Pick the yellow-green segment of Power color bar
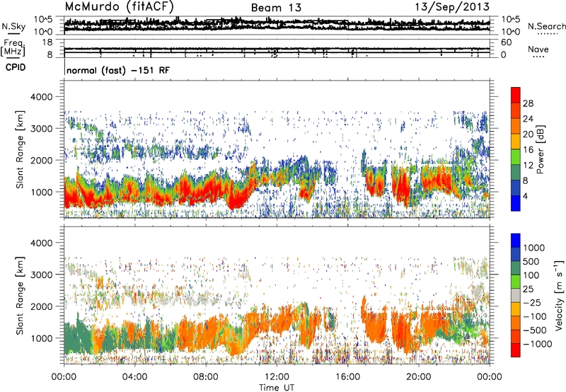Screen dimensions: 566x392 (x=516, y=157)
